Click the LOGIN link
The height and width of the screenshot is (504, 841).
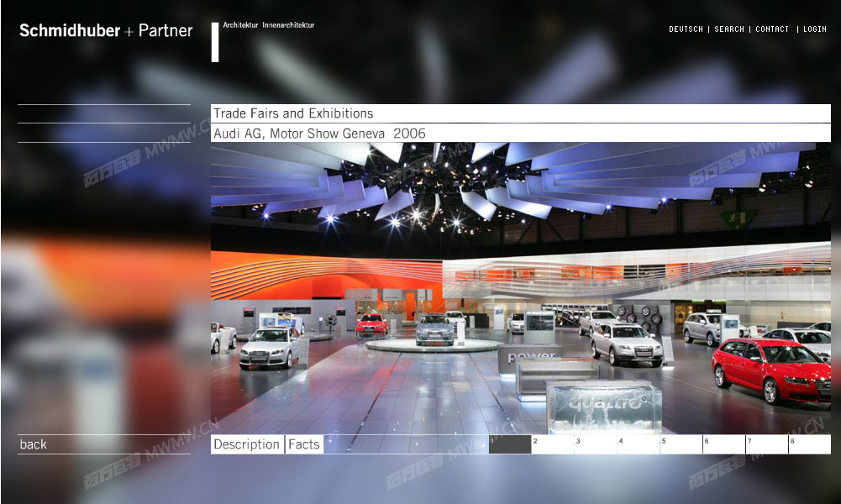click(x=815, y=29)
